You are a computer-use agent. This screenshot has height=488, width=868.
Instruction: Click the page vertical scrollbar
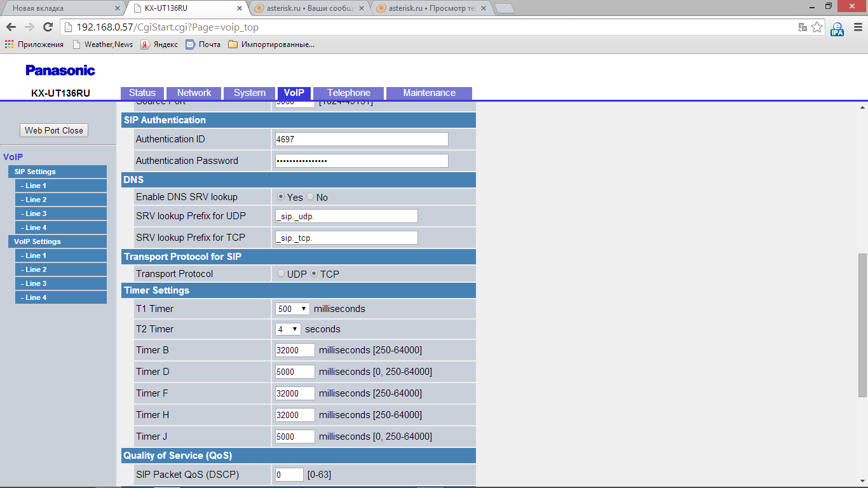click(862, 324)
